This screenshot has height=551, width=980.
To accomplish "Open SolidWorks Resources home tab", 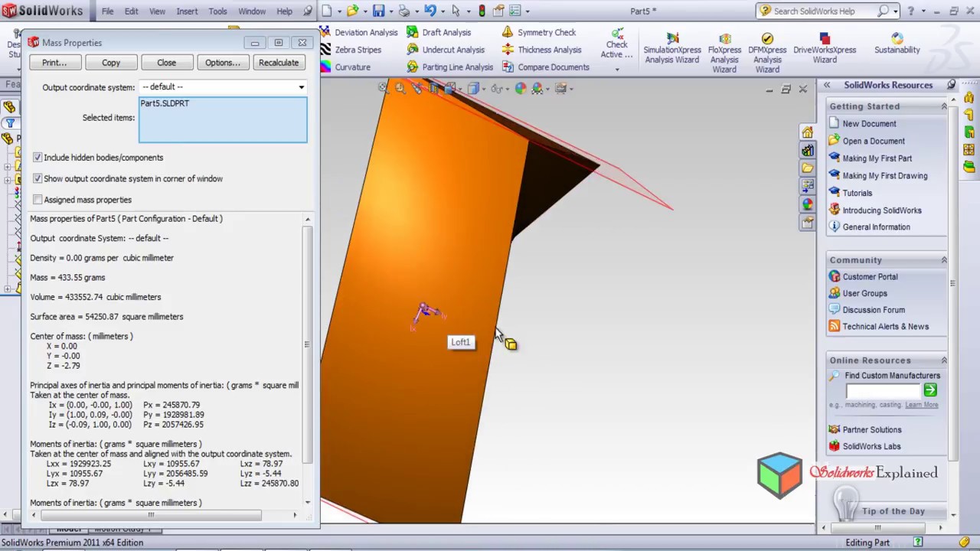I will (x=807, y=132).
